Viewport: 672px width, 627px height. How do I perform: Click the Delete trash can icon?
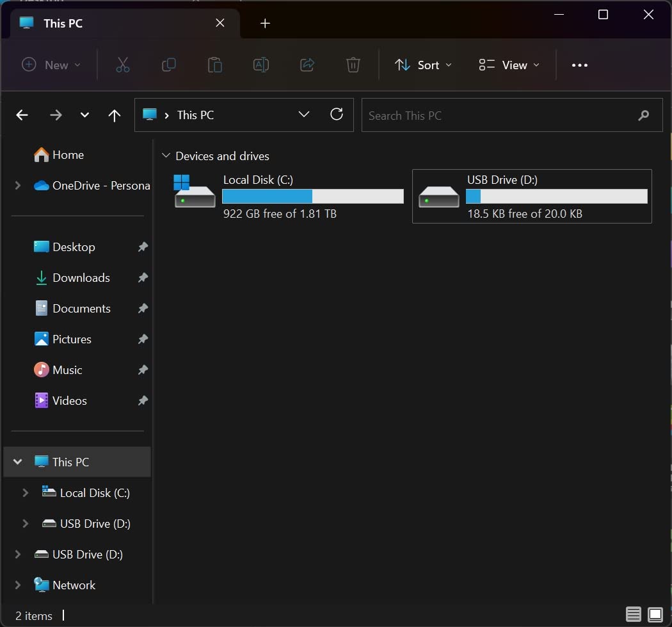click(353, 65)
